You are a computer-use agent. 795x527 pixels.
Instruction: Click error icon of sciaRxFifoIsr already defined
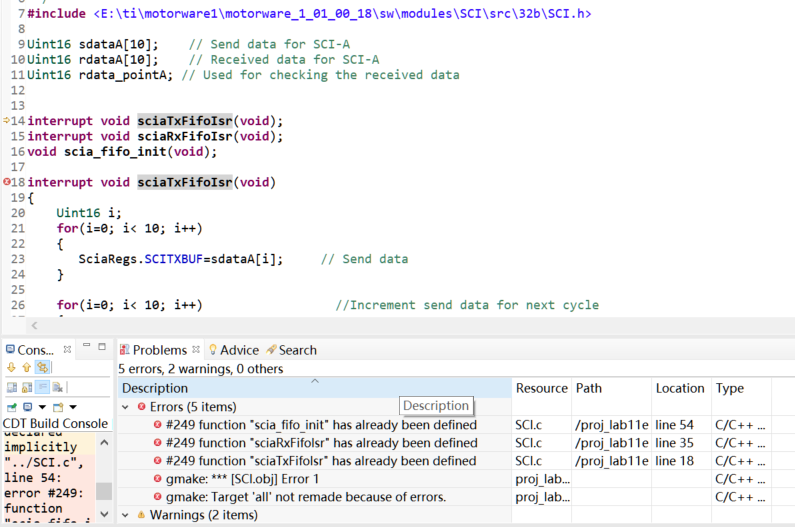[x=158, y=443]
